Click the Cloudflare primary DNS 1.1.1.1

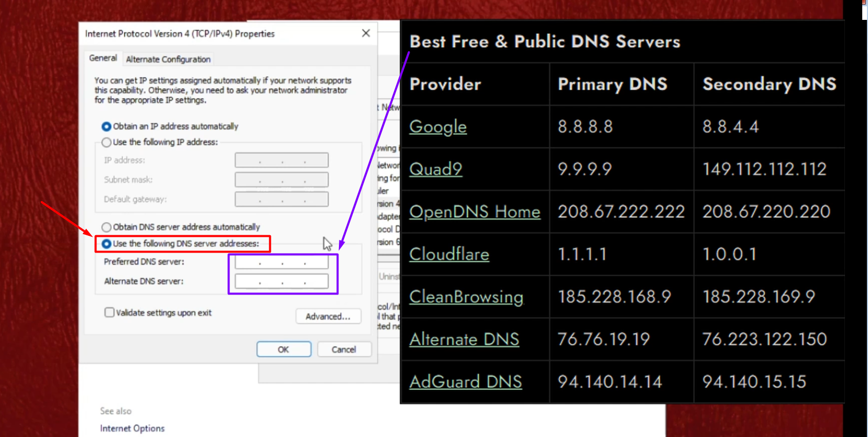click(x=582, y=254)
